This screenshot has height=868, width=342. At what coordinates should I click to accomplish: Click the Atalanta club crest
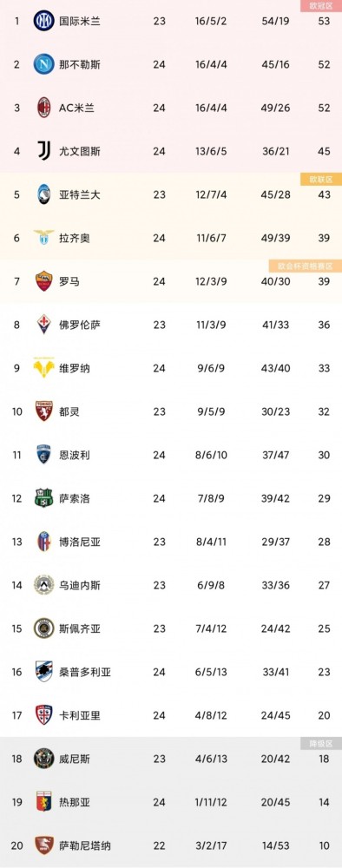coord(43,194)
